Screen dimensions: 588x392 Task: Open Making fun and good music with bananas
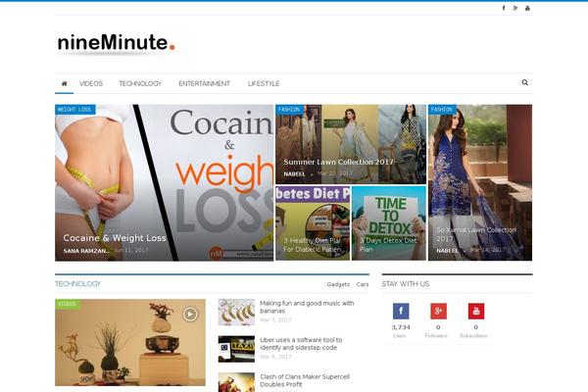(x=307, y=307)
